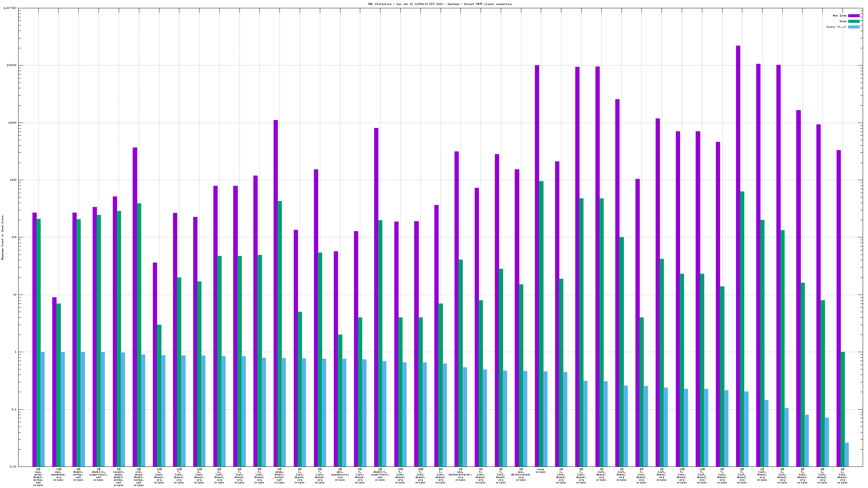
Task: Click the green Spam legend swatch
Action: pyautogui.click(x=853, y=21)
